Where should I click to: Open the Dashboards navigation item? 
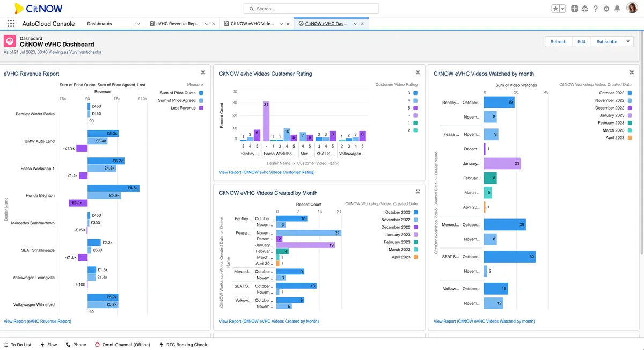click(99, 24)
